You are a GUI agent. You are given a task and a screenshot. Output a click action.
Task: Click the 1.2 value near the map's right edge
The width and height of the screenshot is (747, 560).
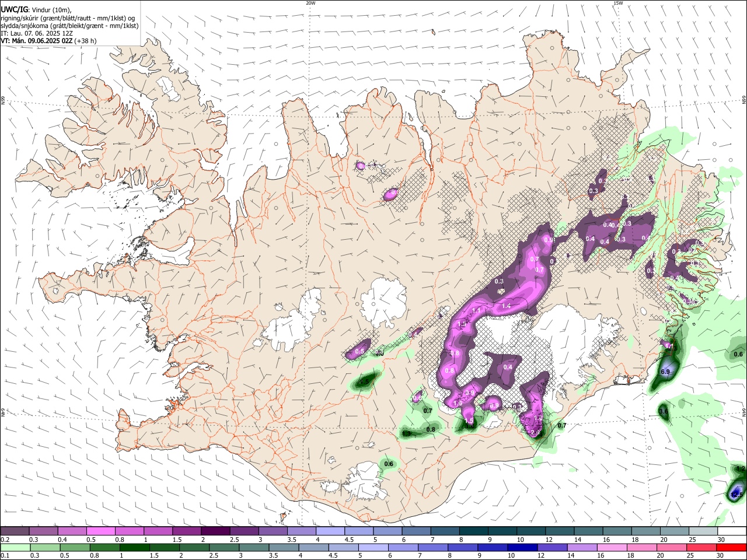741,468
